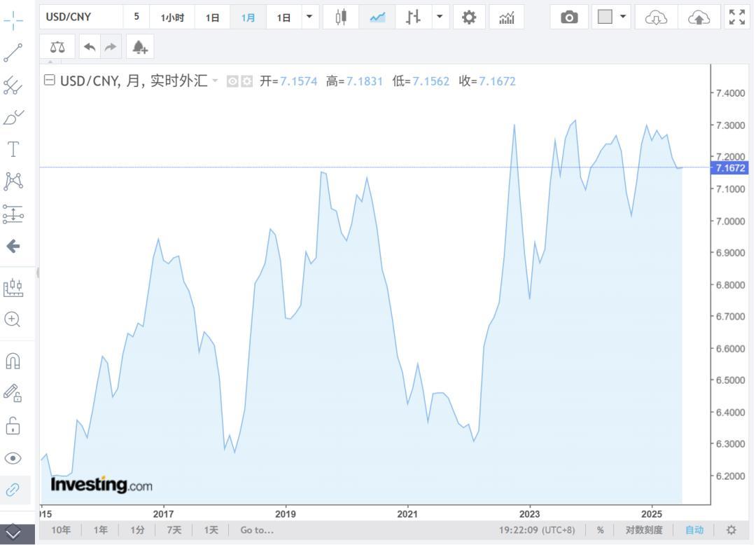Open the indicators chart icon
Image resolution: width=756 pixels, height=545 pixels.
(x=506, y=18)
